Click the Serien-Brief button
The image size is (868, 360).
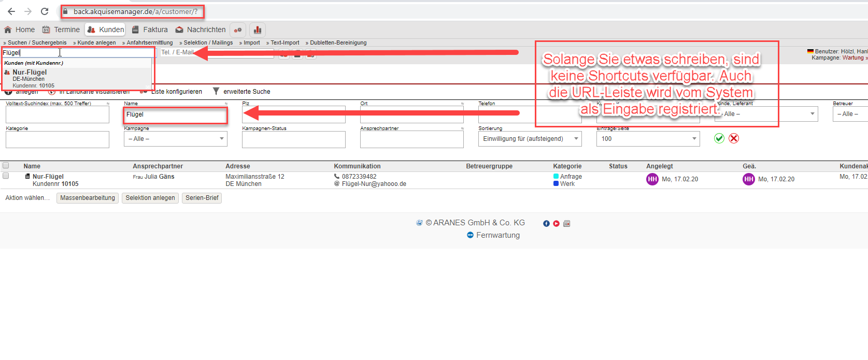click(x=202, y=198)
